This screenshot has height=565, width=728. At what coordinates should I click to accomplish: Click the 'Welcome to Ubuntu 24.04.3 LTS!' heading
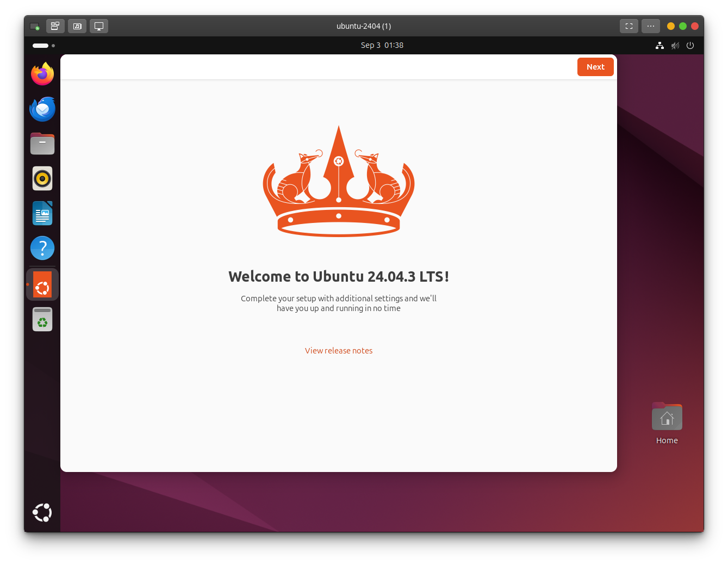[x=339, y=276]
